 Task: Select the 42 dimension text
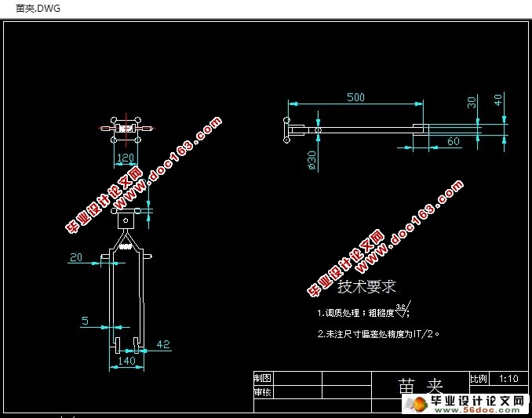163,344
